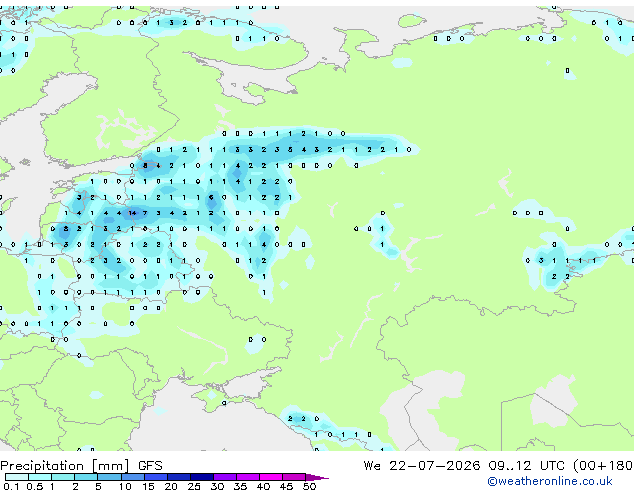Click the legend arrow tip above 50 mm
Viewport: 634px width, 490px height.
coord(317,477)
